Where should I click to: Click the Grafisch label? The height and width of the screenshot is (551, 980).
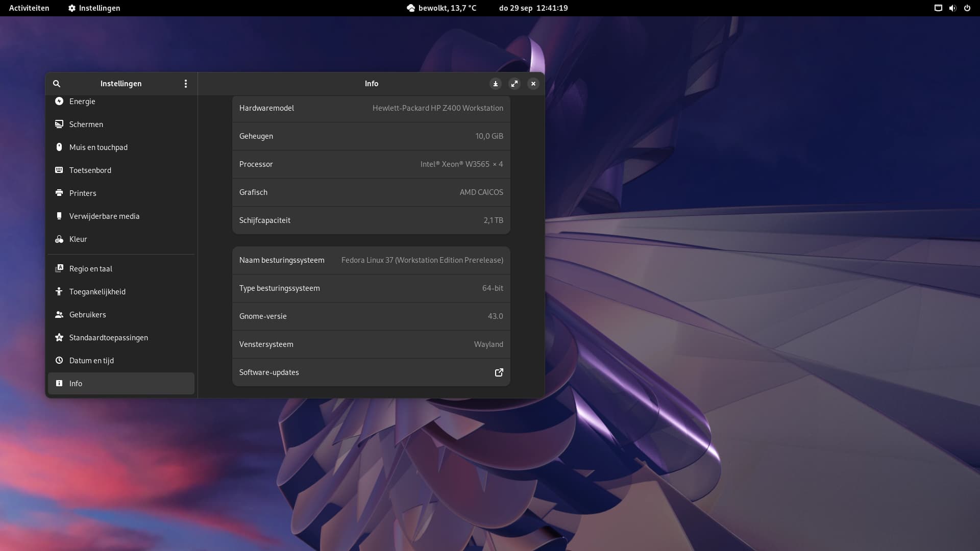click(x=253, y=192)
